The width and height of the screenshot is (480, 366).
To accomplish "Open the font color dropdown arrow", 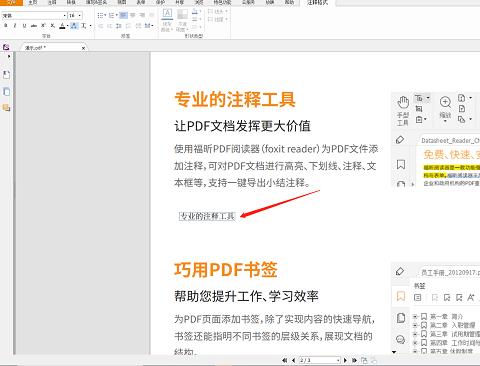I will 67,26.
